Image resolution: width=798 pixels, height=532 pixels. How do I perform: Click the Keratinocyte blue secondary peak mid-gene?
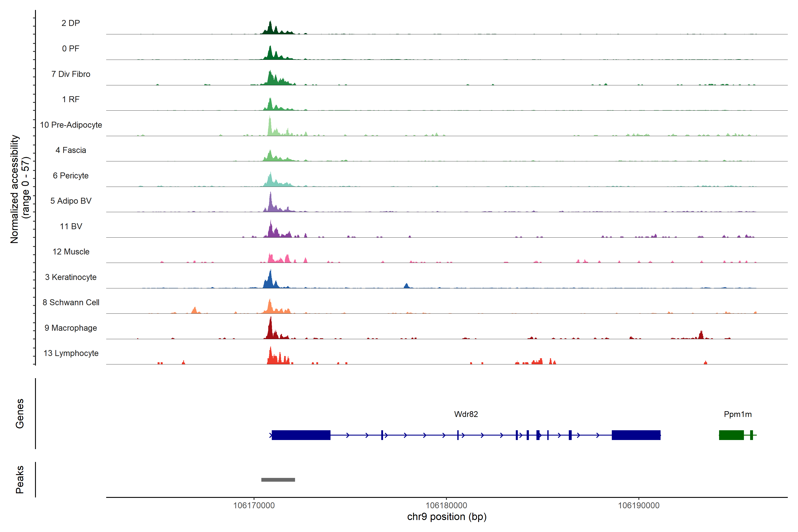pos(407,286)
